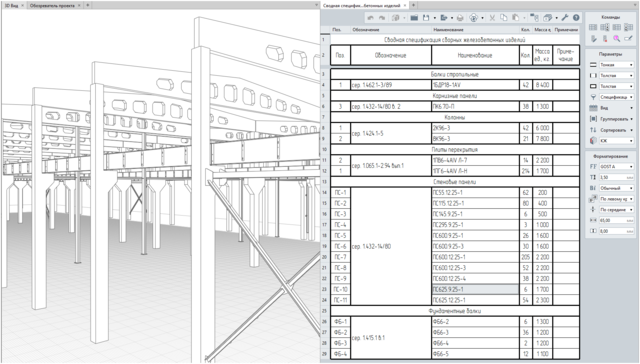Open the Спецификац filter dropdown
The width and height of the screenshot is (640, 364).
point(616,97)
